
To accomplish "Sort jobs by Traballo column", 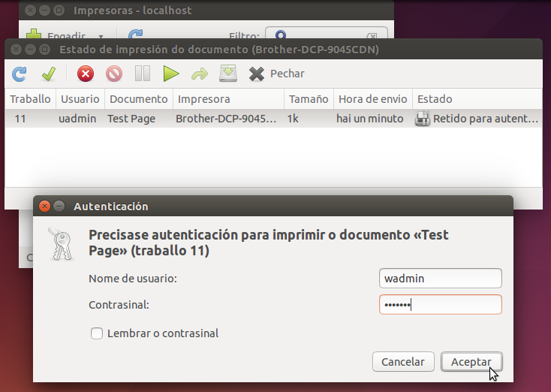I will point(30,99).
